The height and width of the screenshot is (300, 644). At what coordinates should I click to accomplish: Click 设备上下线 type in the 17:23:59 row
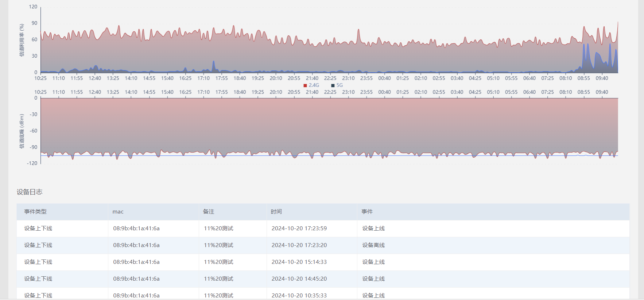click(x=38, y=228)
